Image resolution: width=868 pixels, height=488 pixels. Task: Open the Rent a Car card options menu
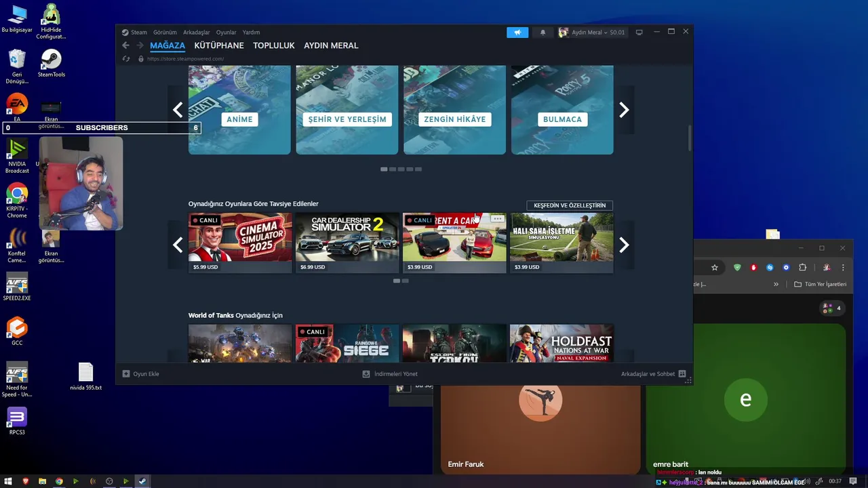click(498, 219)
